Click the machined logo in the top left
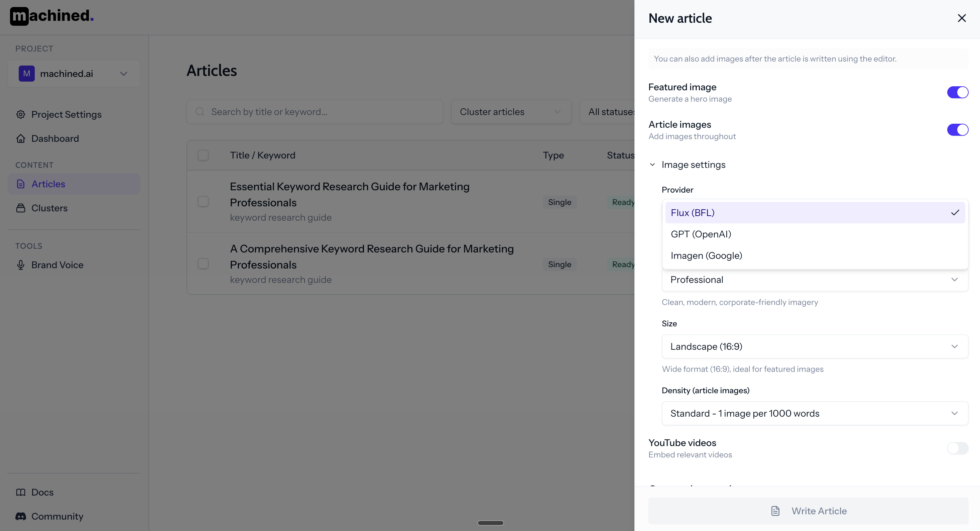This screenshot has width=980, height=531. (51, 16)
